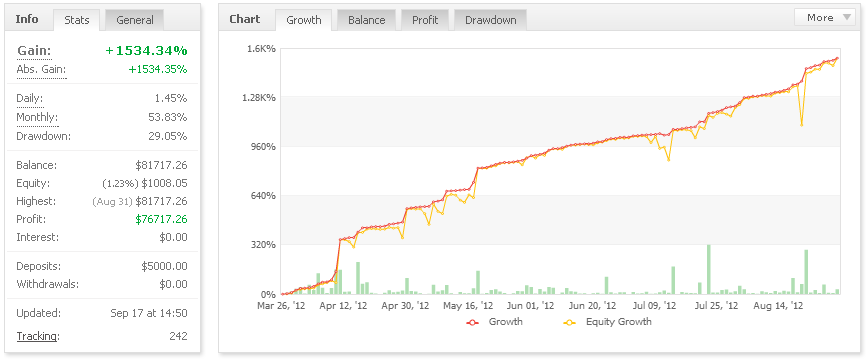Toggle the Growth legend series
Screen dimensions: 867x360
coord(495,321)
